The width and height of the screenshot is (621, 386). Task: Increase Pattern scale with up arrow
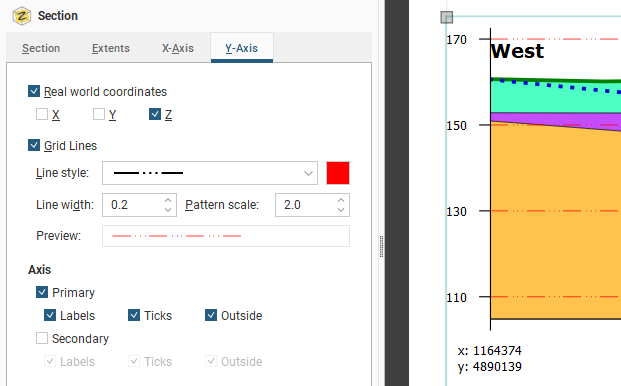(x=341, y=200)
